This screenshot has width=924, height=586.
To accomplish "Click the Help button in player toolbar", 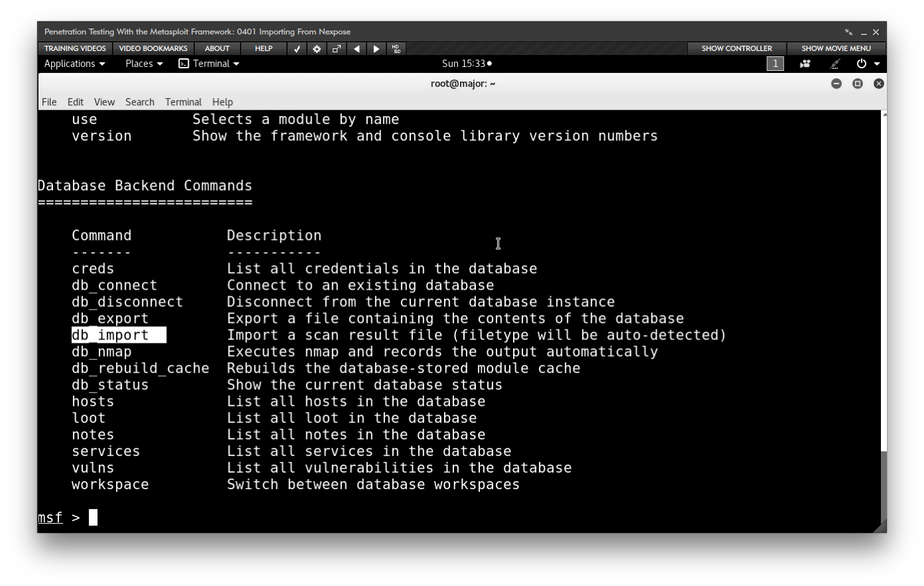I will pos(264,48).
